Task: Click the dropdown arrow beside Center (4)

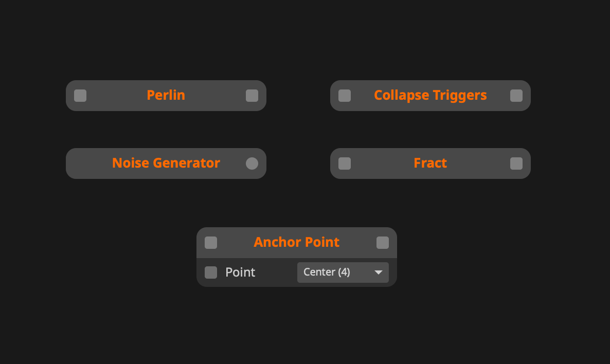Action: click(379, 272)
